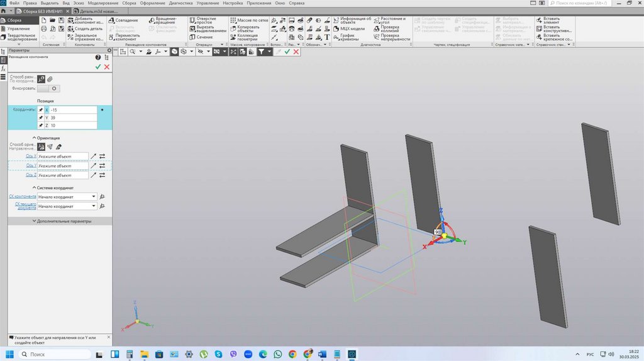Select the Создать деталь tool
This screenshot has width=644, height=361.
pyautogui.click(x=85, y=28)
